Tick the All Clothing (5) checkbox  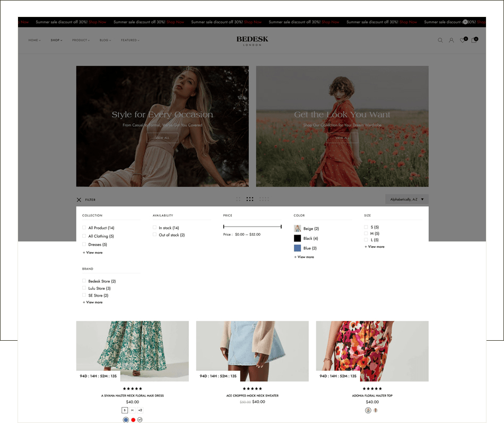point(84,236)
